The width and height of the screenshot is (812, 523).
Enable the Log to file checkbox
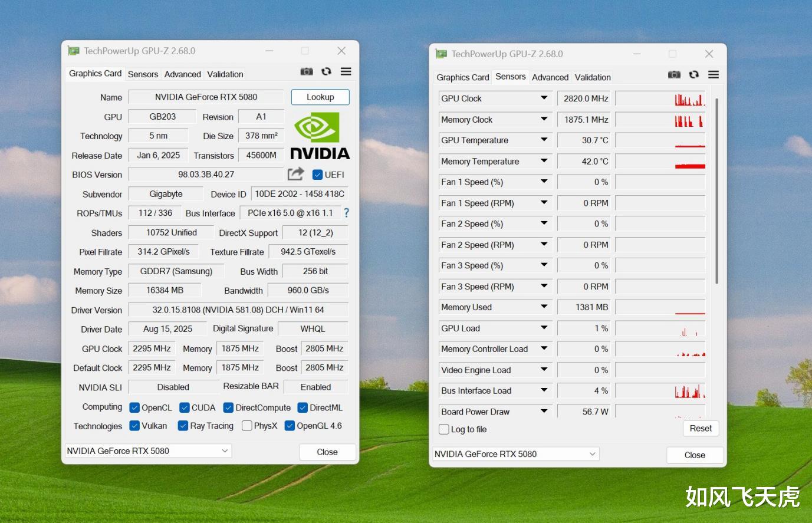tap(444, 429)
